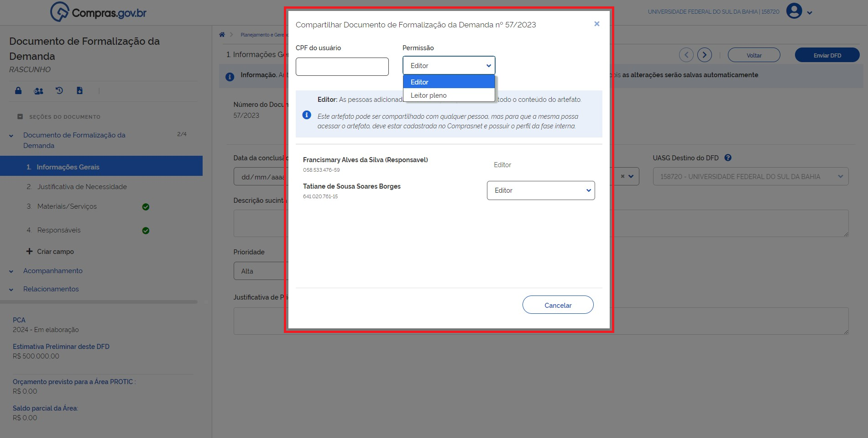Focus the CPF do usuário field
This screenshot has height=438, width=868.
(x=342, y=67)
